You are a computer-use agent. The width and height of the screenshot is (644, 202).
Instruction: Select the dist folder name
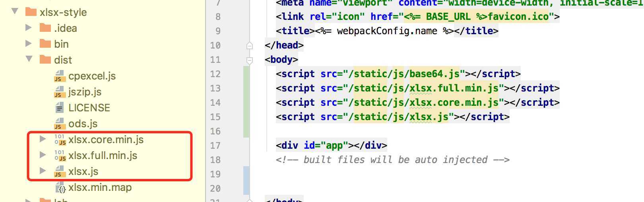[x=63, y=60]
